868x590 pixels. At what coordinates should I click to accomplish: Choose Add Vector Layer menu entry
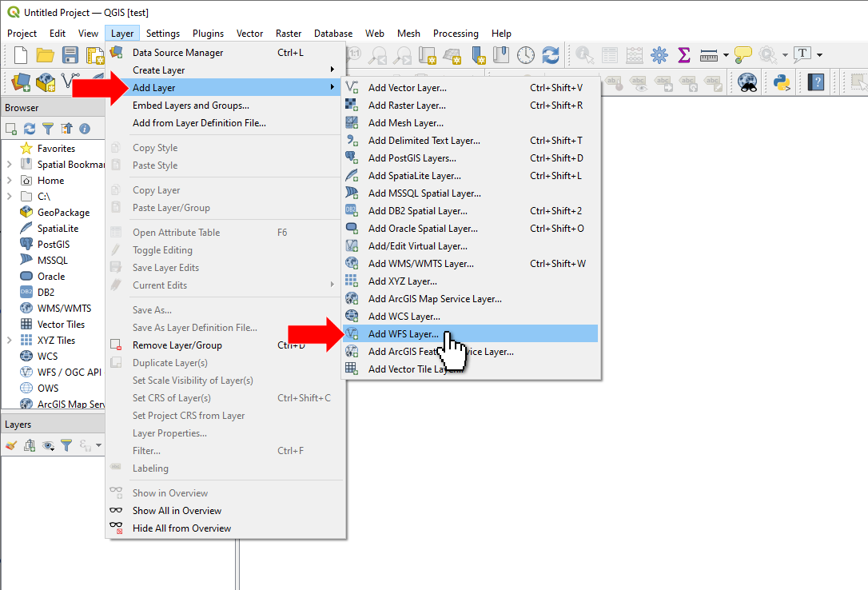pos(471,87)
